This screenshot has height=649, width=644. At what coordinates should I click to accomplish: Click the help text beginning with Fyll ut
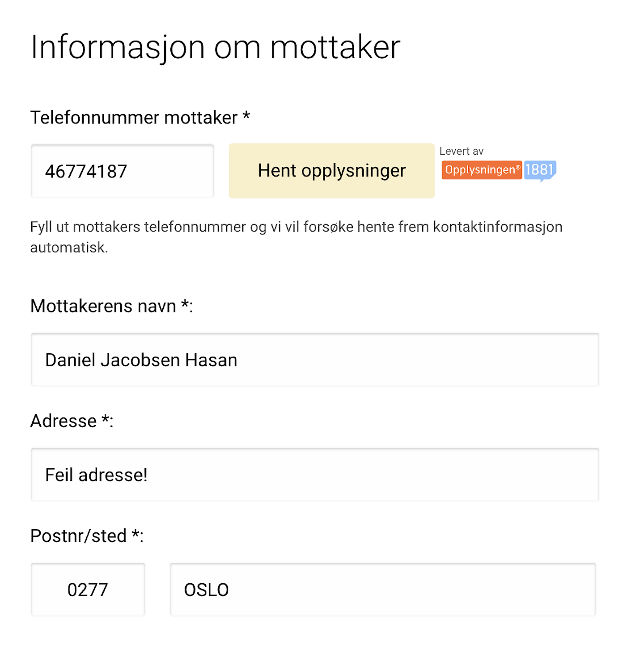pyautogui.click(x=296, y=227)
